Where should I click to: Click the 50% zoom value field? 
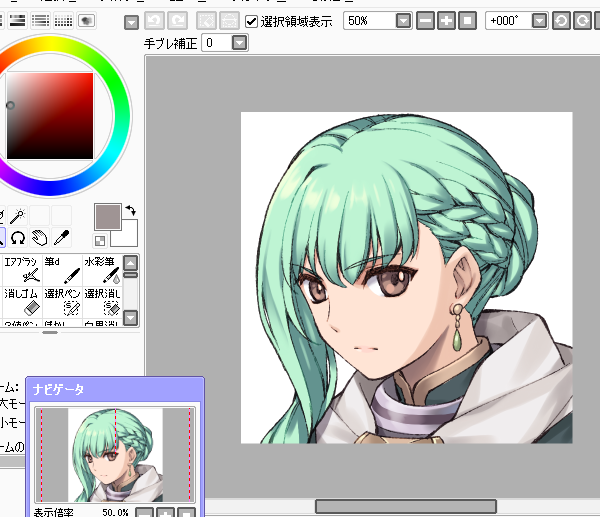tap(370, 21)
